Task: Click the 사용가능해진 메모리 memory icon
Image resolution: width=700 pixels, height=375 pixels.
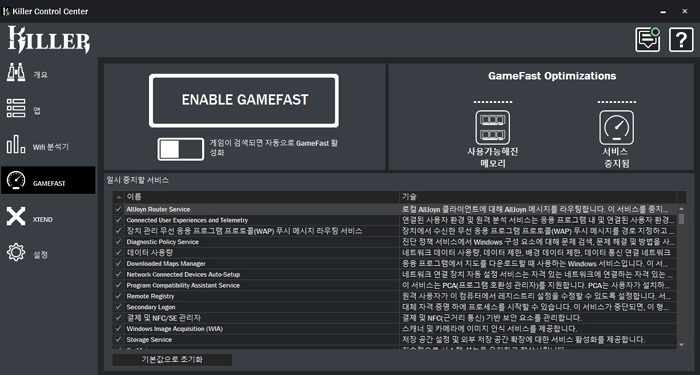Action: pyautogui.click(x=492, y=127)
